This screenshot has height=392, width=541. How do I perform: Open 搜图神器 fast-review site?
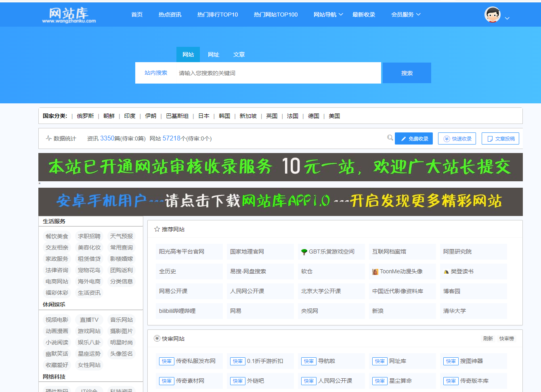(x=473, y=361)
